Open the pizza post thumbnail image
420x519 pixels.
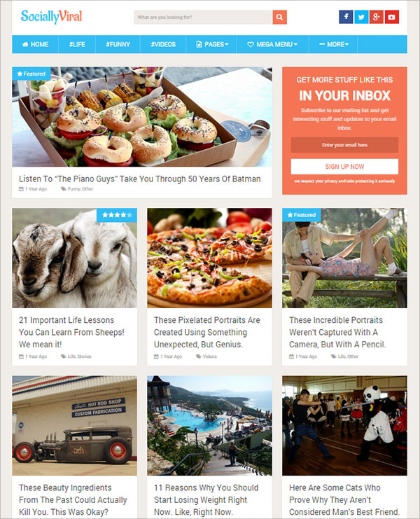click(209, 258)
